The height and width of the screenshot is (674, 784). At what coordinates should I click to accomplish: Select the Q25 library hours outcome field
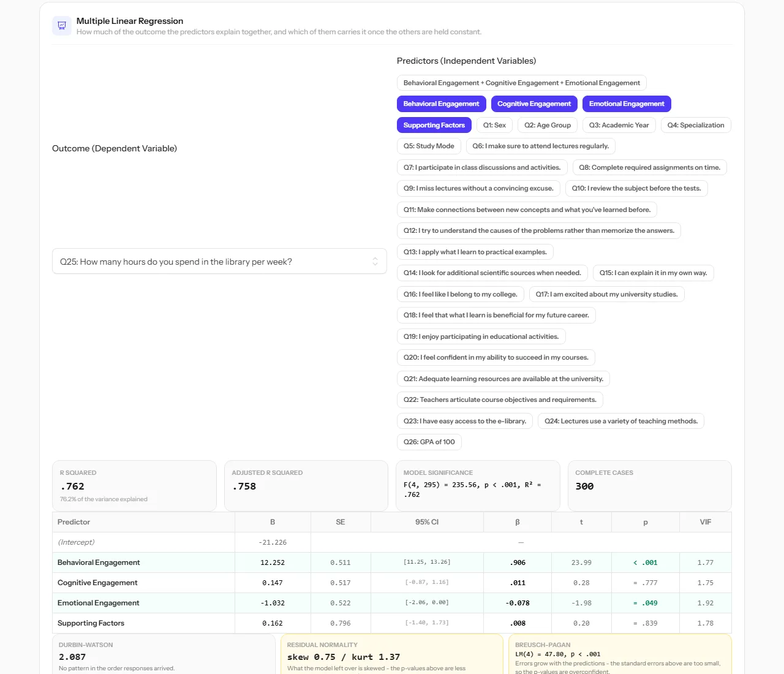point(219,261)
